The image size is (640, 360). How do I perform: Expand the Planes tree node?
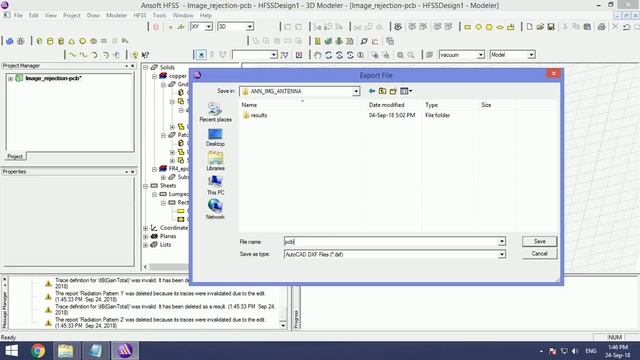[146, 236]
